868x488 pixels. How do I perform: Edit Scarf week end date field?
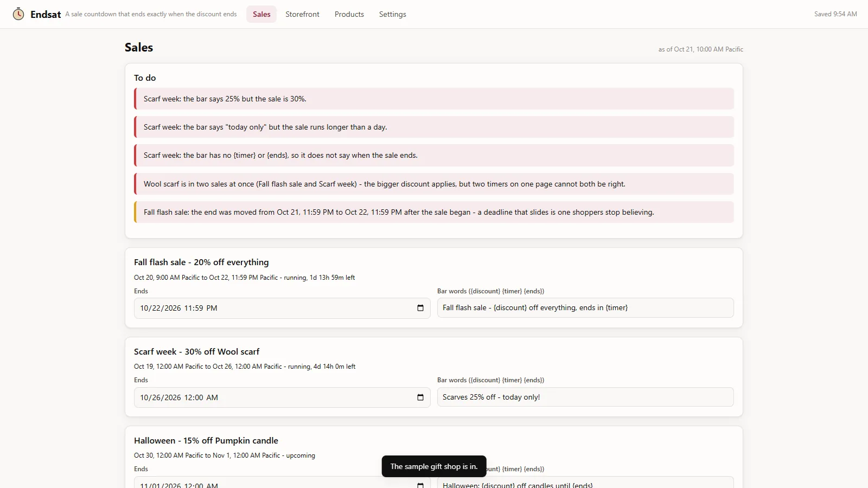(x=282, y=397)
